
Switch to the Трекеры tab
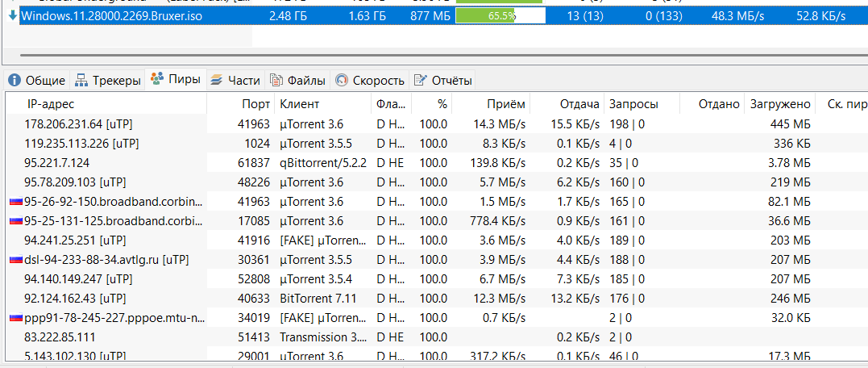pos(108,81)
